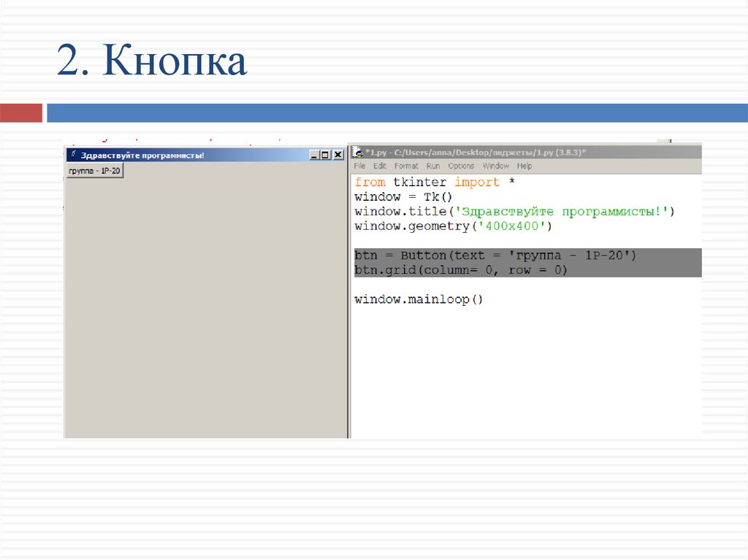Click the IDLE Python icon in editor title bar
Image resolution: width=748 pixels, height=560 pixels.
[x=358, y=152]
